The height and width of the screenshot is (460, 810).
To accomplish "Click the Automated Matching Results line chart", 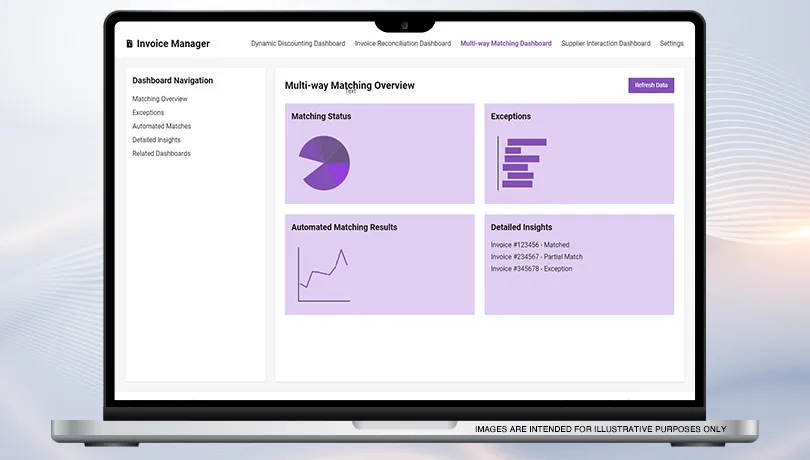I will click(324, 273).
